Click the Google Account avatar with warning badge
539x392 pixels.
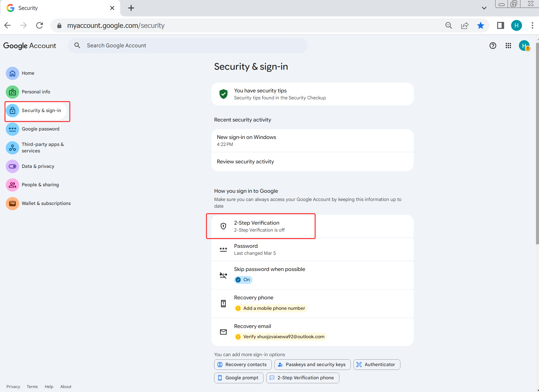(524, 46)
